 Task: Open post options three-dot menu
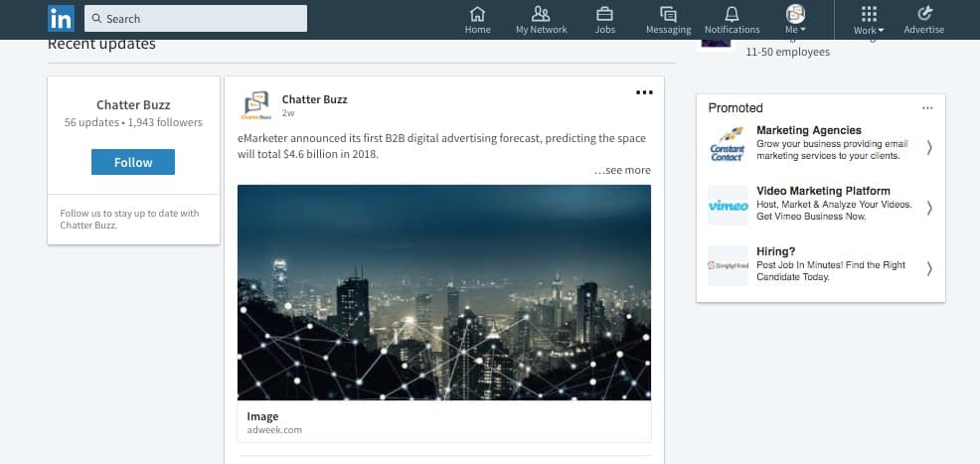pos(644,92)
